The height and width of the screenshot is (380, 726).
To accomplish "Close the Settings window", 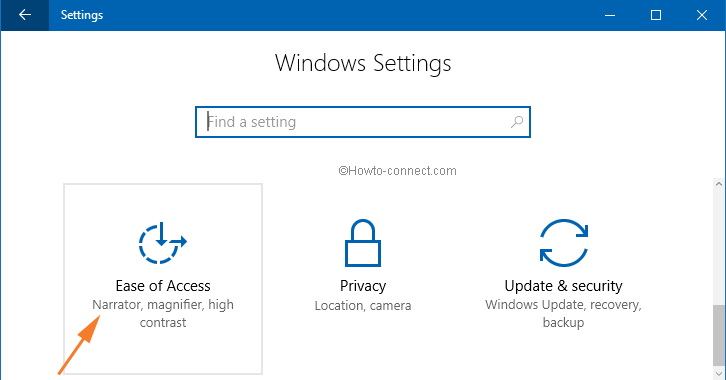I will coord(702,15).
